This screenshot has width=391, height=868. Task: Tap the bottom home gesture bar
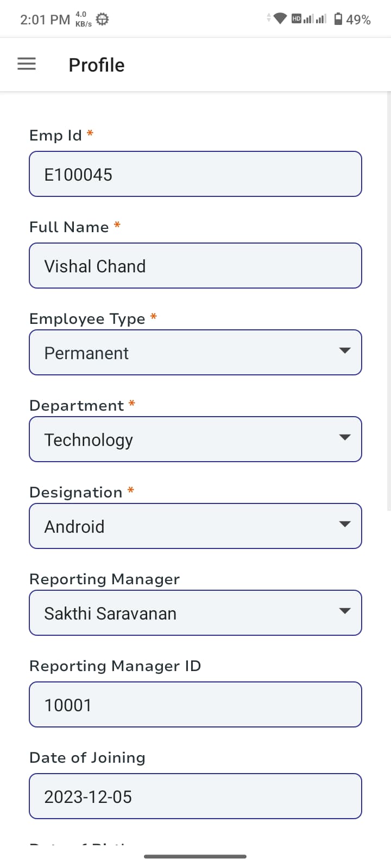(x=195, y=857)
